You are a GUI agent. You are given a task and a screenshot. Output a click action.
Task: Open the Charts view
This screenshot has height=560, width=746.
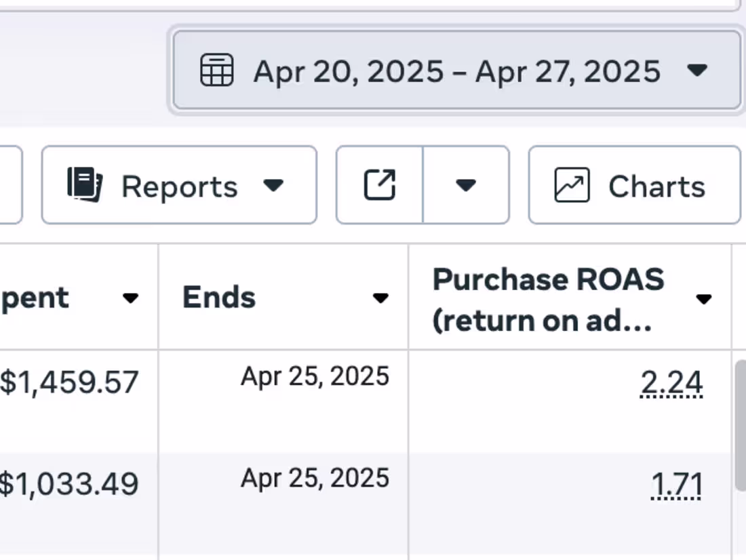634,185
